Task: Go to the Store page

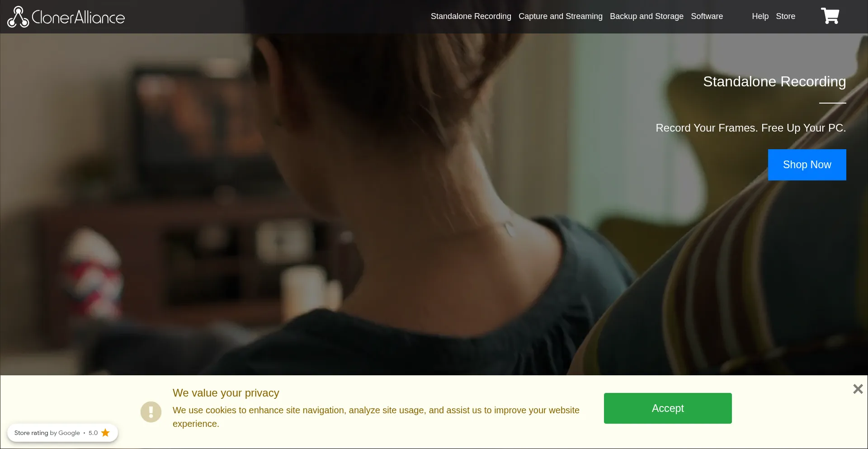Action: [x=785, y=16]
